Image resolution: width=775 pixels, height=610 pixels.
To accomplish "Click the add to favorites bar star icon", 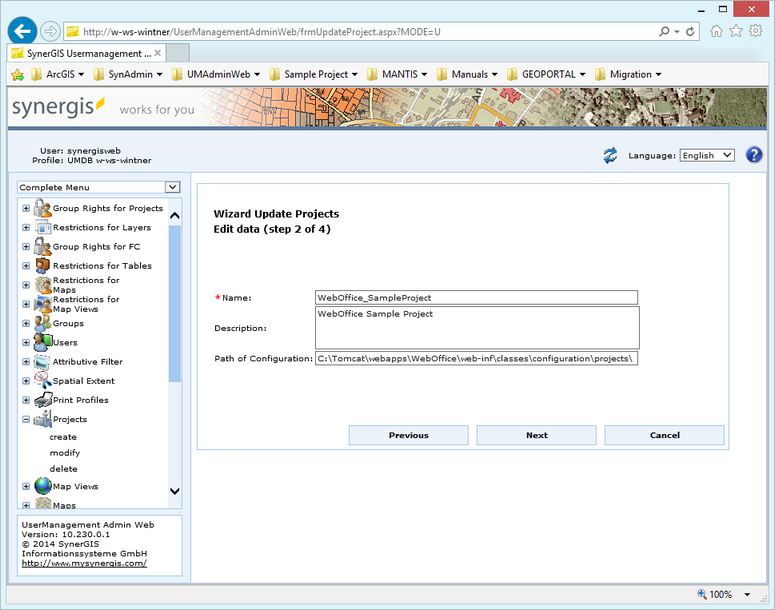I will point(17,75).
